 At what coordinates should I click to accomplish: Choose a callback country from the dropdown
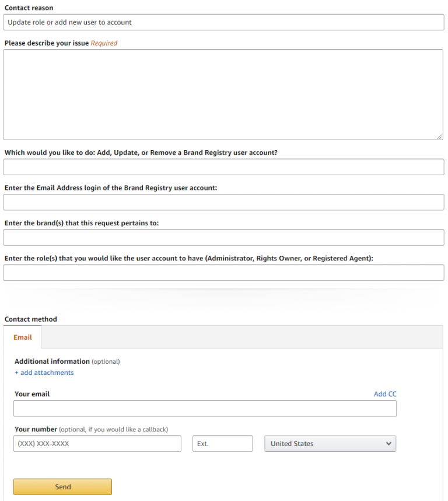click(330, 444)
